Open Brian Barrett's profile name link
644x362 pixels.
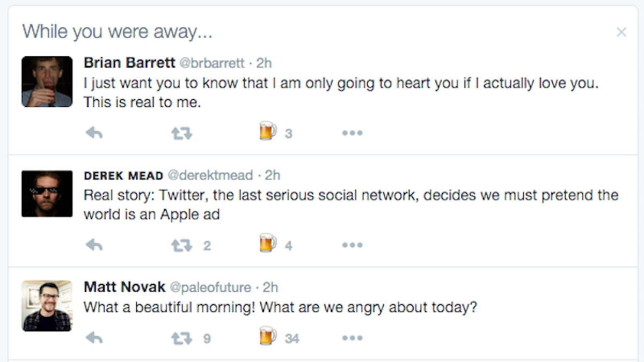coord(129,63)
